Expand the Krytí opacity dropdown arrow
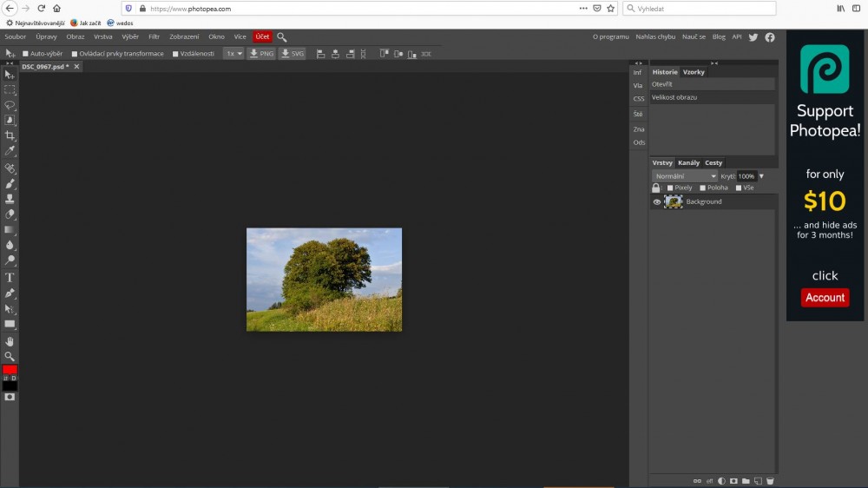Viewport: 868px width, 488px height. (x=761, y=176)
